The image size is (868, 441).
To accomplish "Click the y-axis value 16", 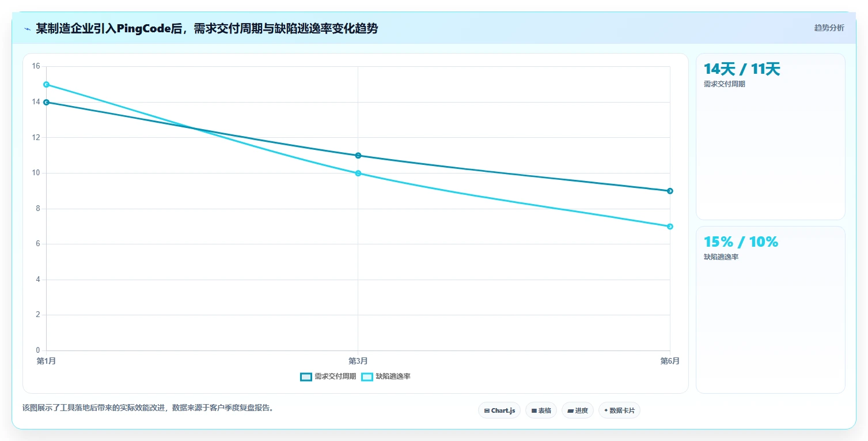I will pyautogui.click(x=36, y=67).
